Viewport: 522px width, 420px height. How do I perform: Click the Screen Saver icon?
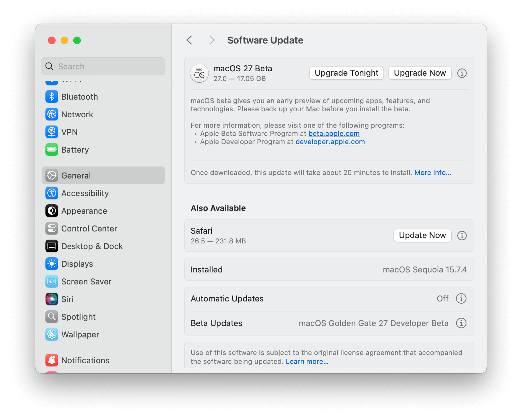point(52,281)
